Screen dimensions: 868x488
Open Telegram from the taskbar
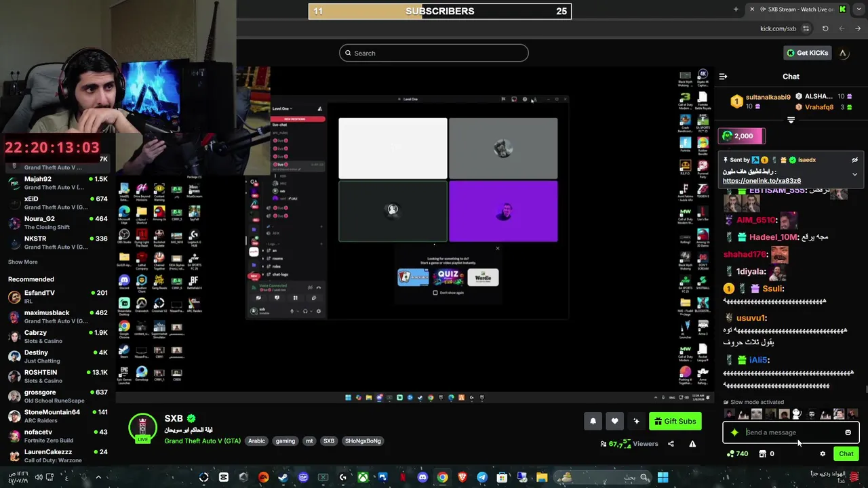[482, 478]
